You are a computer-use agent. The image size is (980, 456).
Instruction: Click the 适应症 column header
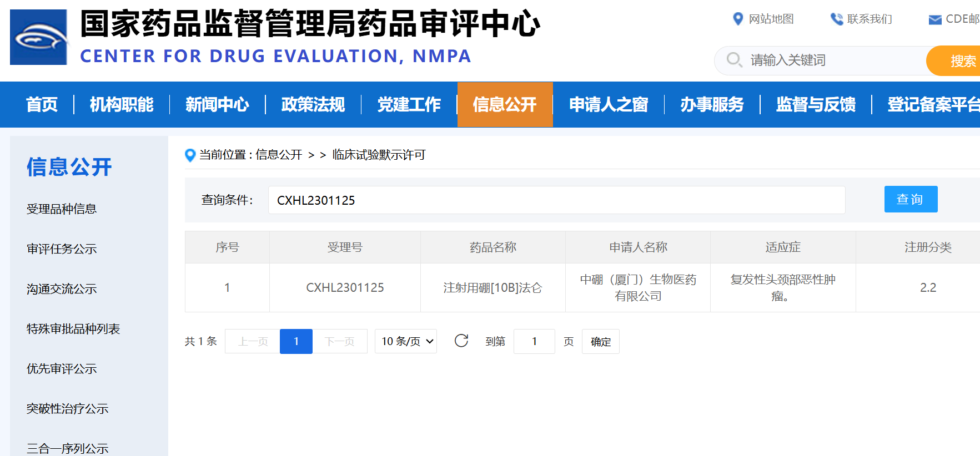(783, 247)
